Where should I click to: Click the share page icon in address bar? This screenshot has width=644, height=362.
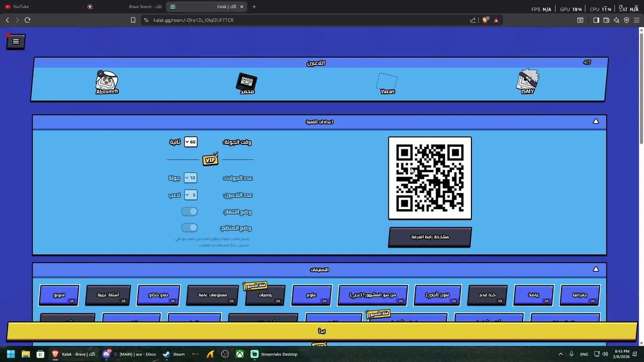(473, 20)
